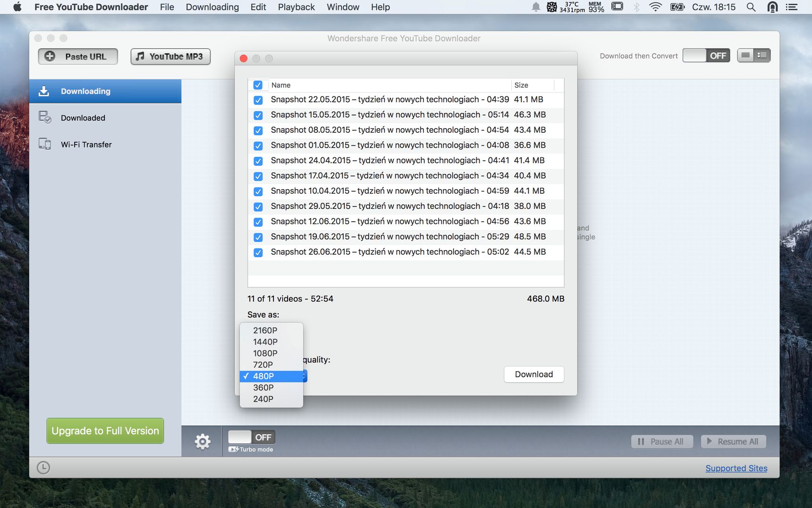This screenshot has height=508, width=812.
Task: Open the display mirroring menu icon
Action: pyautogui.click(x=617, y=7)
